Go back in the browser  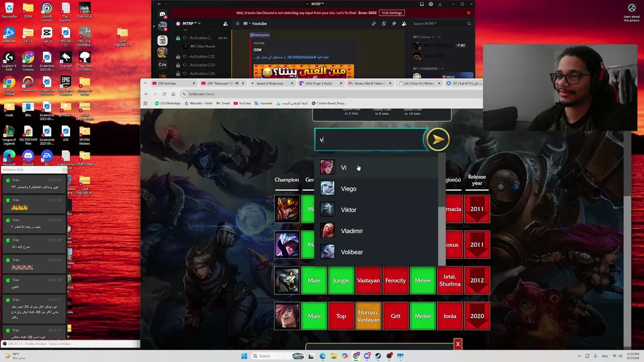pos(146,94)
